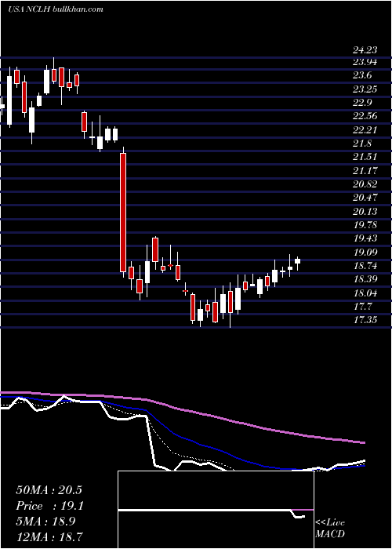Image resolution: width=392 pixels, height=549 pixels.
Task: Click the 20.13 price axis label
Action: pyautogui.click(x=365, y=212)
